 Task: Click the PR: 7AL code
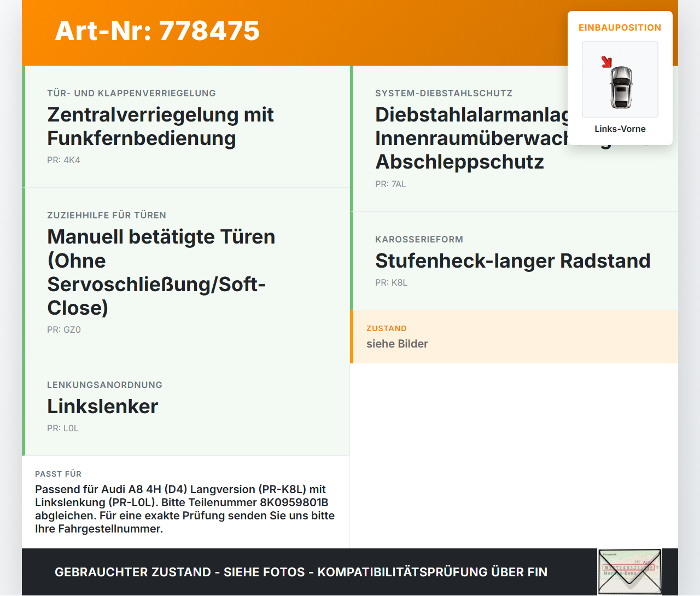tap(390, 184)
